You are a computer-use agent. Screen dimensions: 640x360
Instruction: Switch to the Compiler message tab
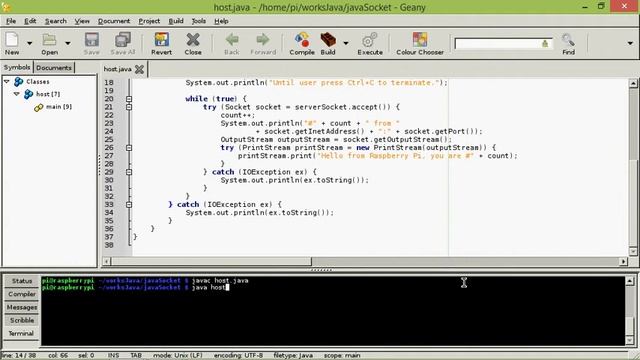(x=22, y=294)
